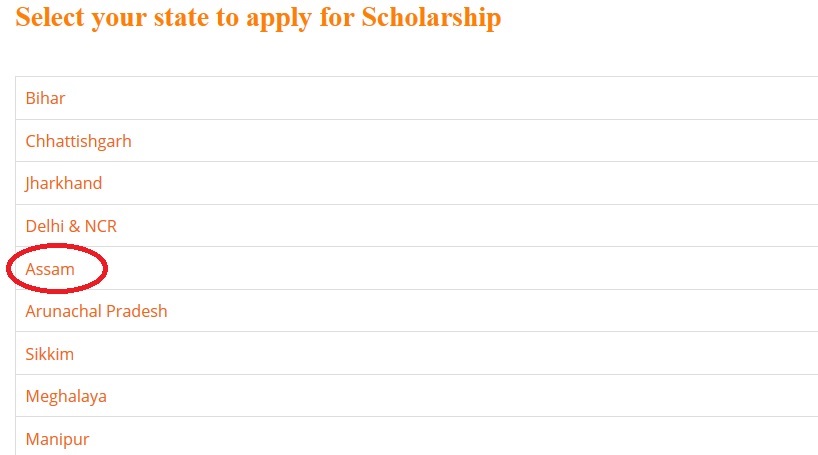Pick the Meghalaya row entry
The width and height of the screenshot is (818, 455).
click(417, 396)
